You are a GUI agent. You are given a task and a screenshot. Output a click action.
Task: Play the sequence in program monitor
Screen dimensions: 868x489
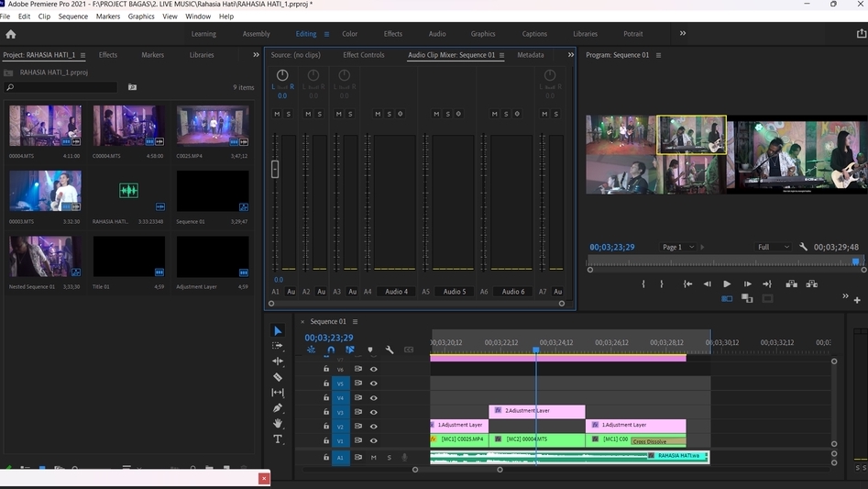(x=727, y=283)
